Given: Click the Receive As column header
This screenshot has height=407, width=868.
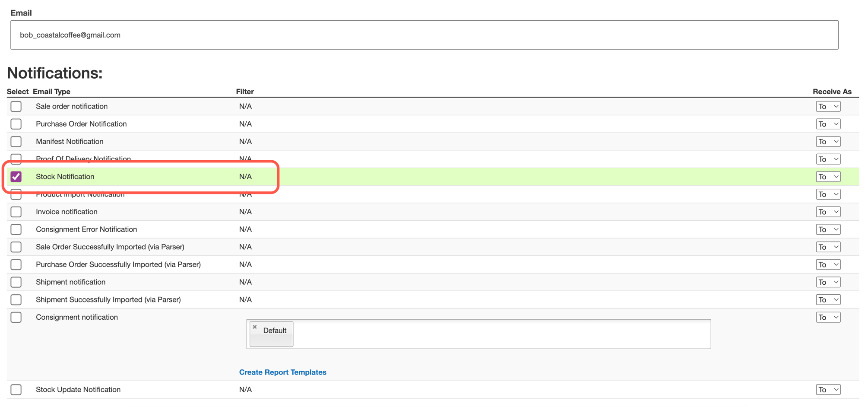Looking at the screenshot, I should coord(832,92).
